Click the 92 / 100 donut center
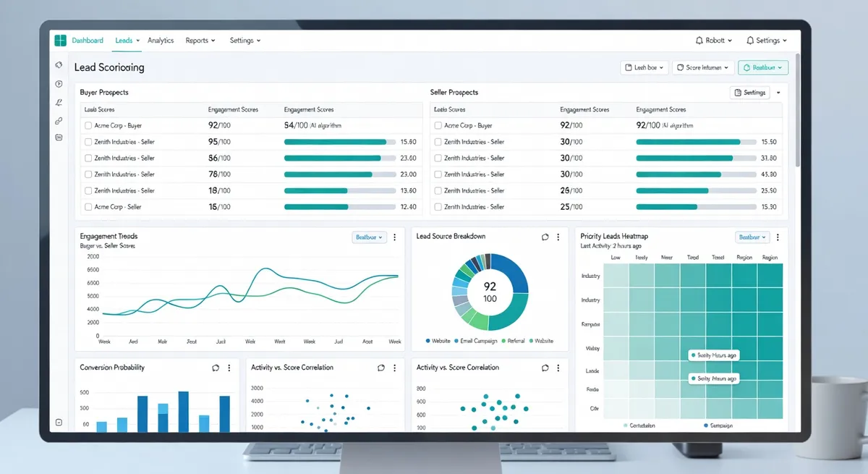Image resolution: width=868 pixels, height=474 pixels. pyautogui.click(x=490, y=292)
